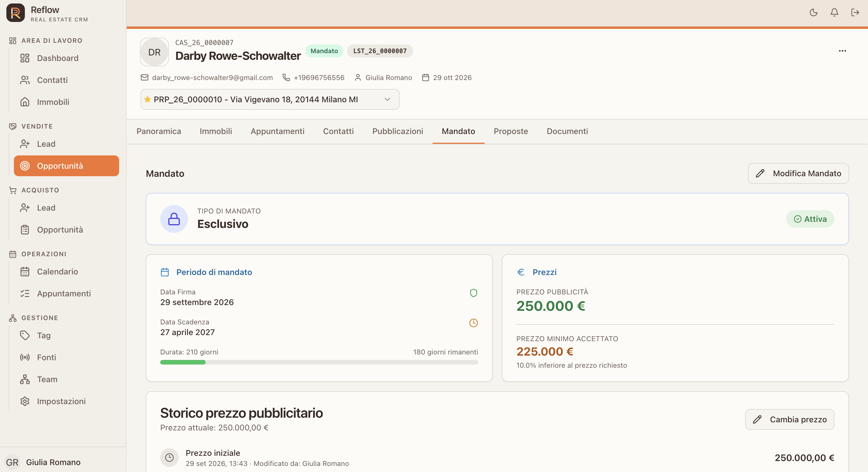The width and height of the screenshot is (868, 472).
Task: Expand the property dropdown PRP_26_0000010
Action: pos(270,99)
